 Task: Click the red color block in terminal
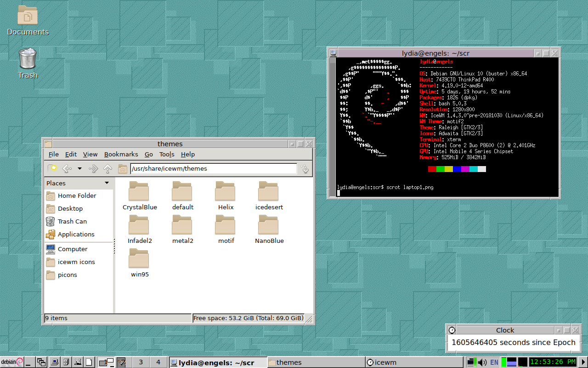(432, 169)
